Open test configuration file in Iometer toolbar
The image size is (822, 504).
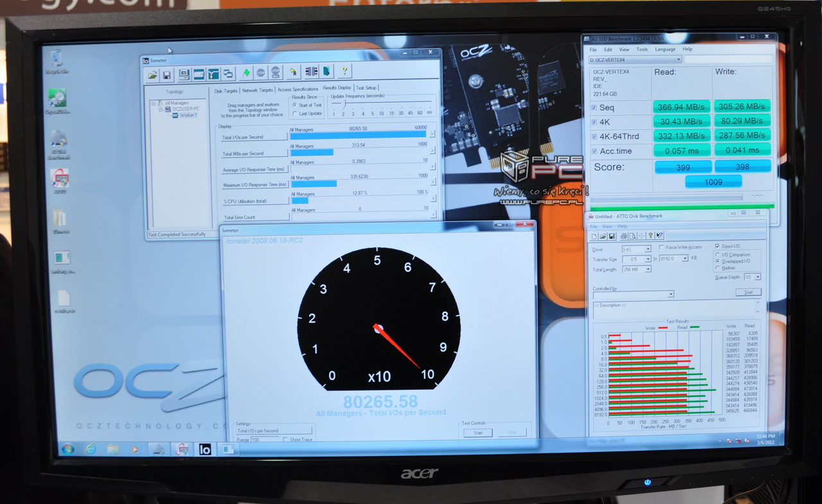coord(152,75)
